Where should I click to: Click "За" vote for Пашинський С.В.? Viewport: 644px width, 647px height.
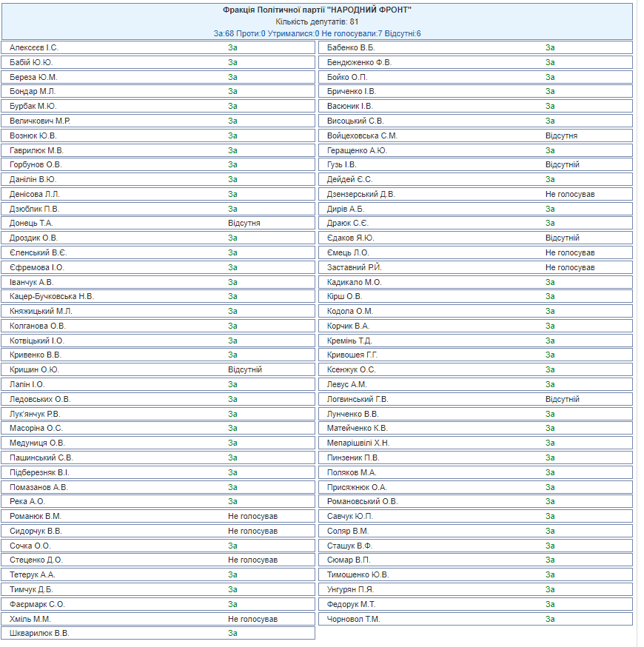pos(232,457)
